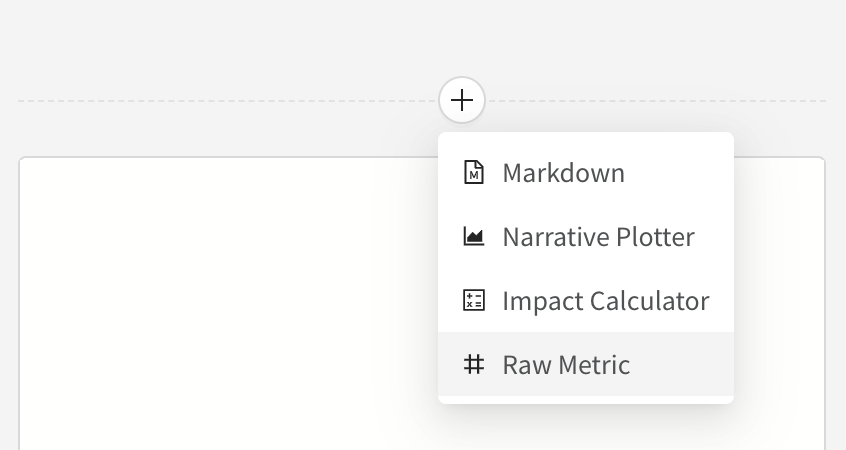This screenshot has height=450, width=846.
Task: Click the Raw Metric hash icon
Action: click(x=474, y=365)
